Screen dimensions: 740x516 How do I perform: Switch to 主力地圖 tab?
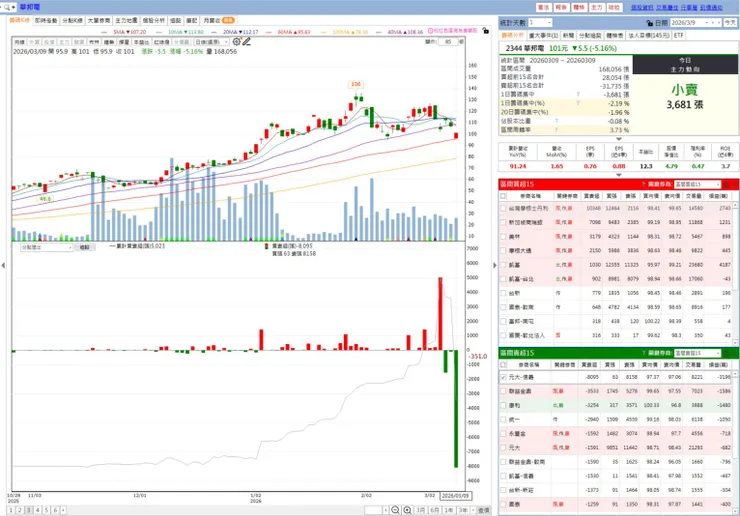(126, 21)
